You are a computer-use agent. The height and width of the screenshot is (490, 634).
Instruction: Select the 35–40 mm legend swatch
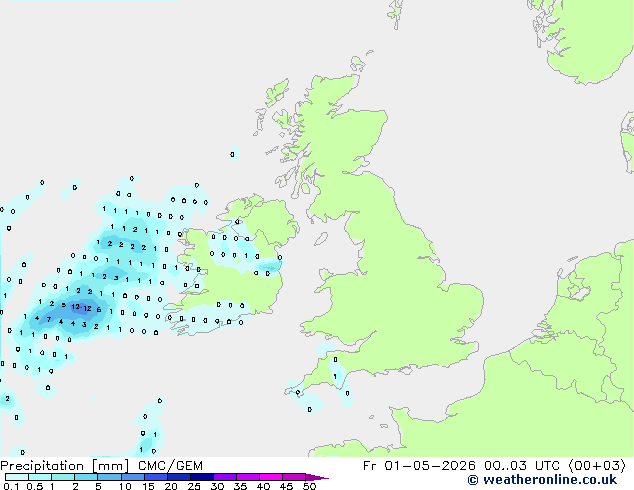pyautogui.click(x=247, y=477)
